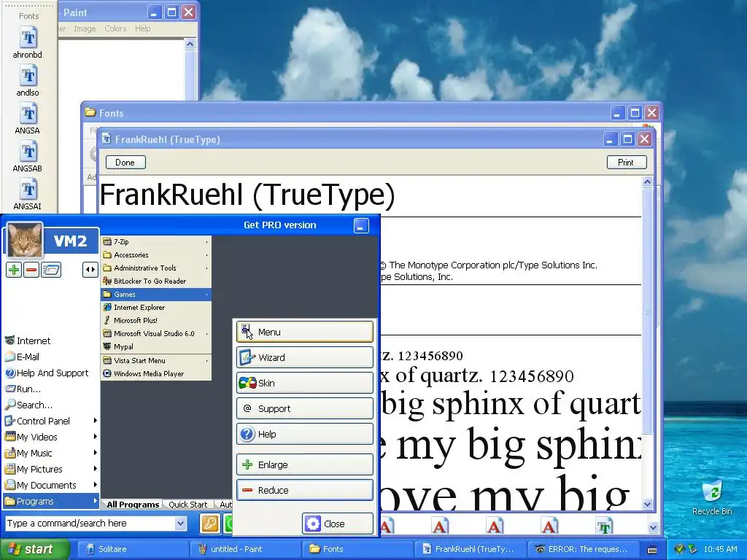Image resolution: width=747 pixels, height=560 pixels.
Task: Select the Programs entry
Action: [51, 502]
